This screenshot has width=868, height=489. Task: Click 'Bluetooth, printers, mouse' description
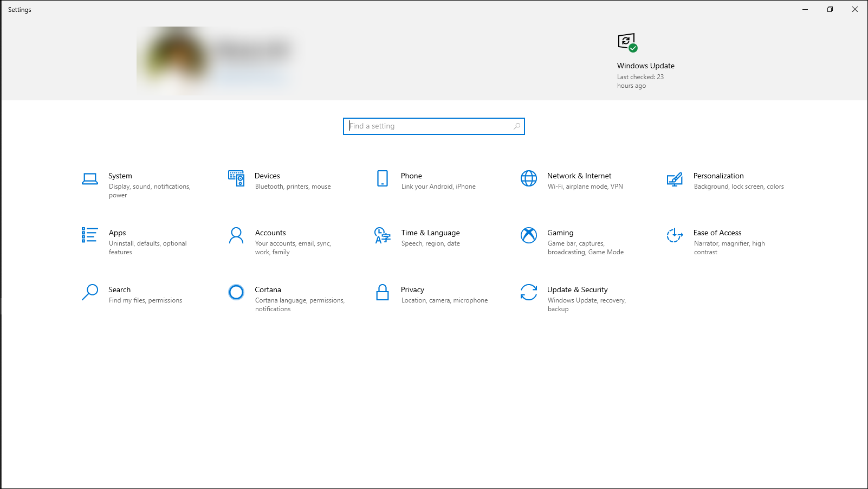point(293,186)
